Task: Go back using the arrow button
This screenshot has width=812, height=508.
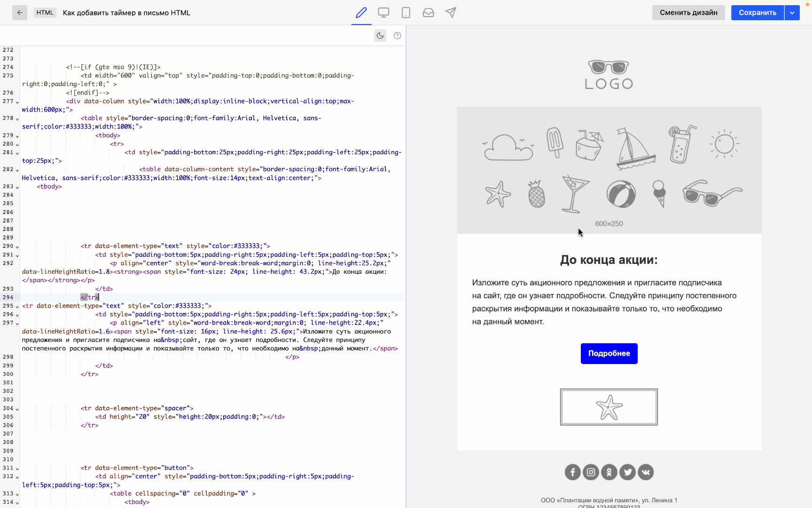Action: tap(20, 13)
